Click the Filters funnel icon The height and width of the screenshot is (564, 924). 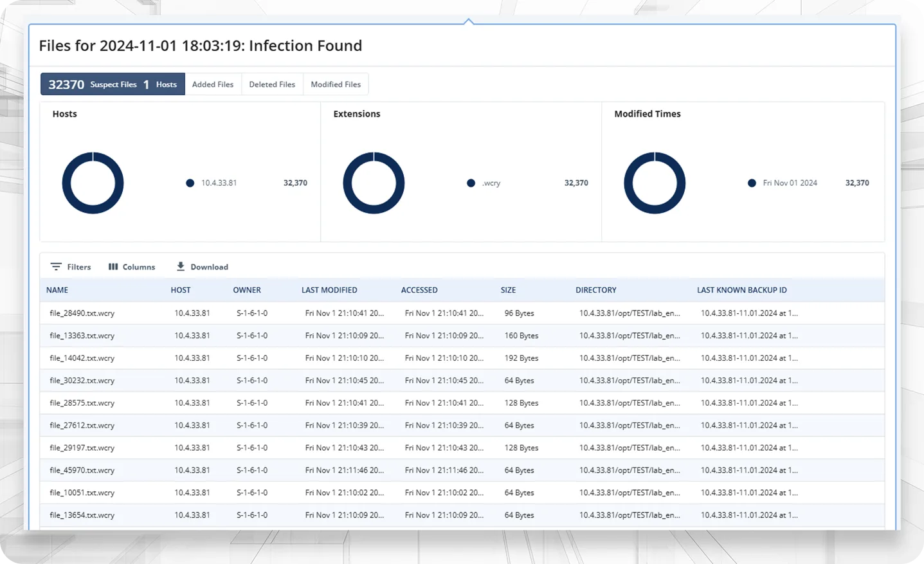pyautogui.click(x=56, y=267)
